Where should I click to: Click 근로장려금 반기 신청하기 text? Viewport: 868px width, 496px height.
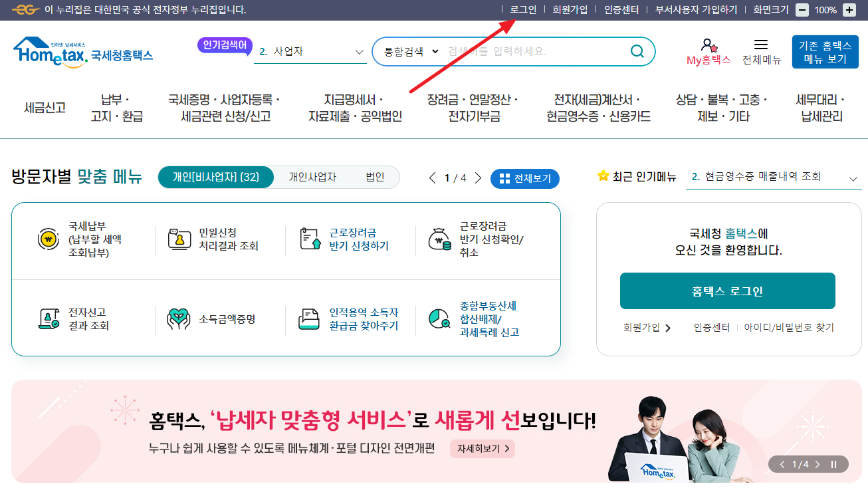coord(359,239)
